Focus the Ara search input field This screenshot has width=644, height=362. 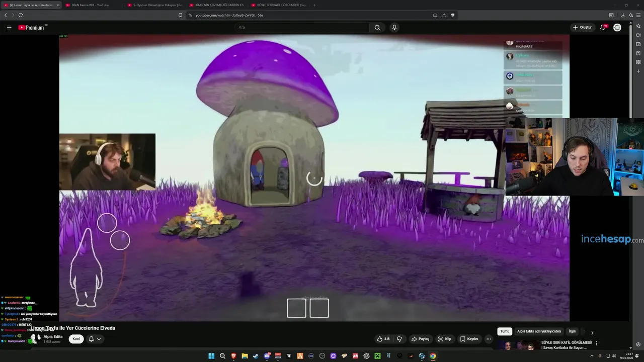(302, 28)
